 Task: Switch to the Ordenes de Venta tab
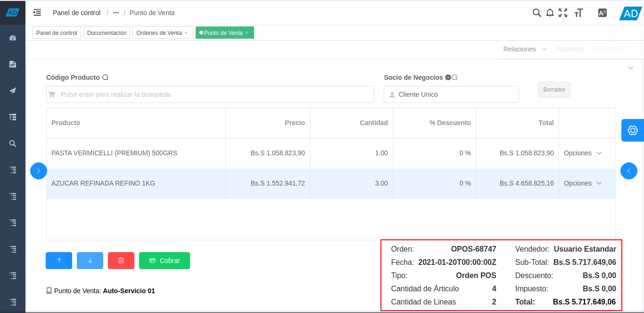click(159, 33)
